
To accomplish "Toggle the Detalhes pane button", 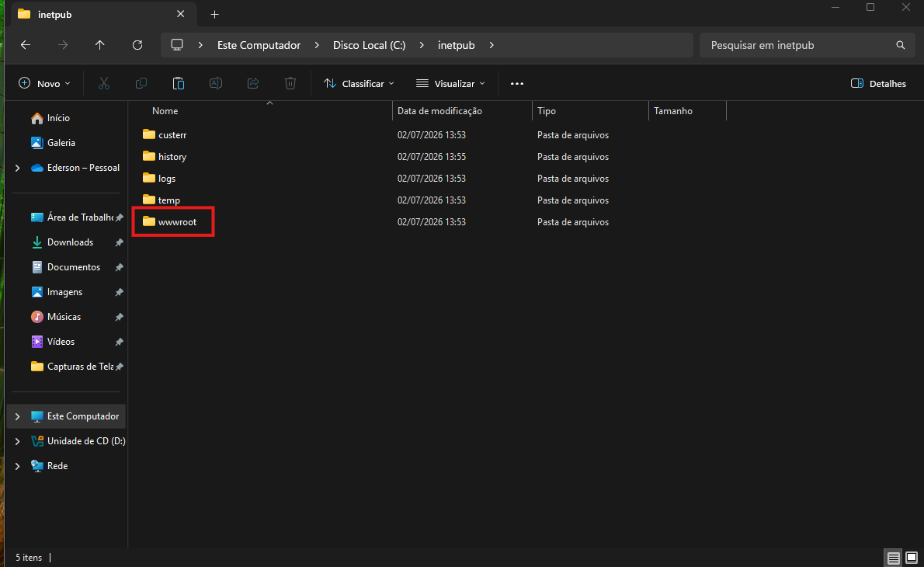I will pyautogui.click(x=879, y=84).
